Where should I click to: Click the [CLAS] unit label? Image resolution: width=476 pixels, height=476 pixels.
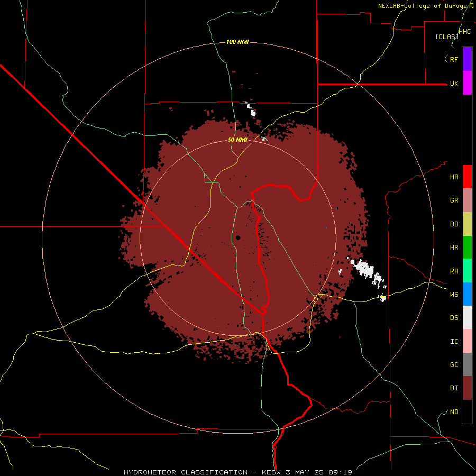[x=447, y=36]
